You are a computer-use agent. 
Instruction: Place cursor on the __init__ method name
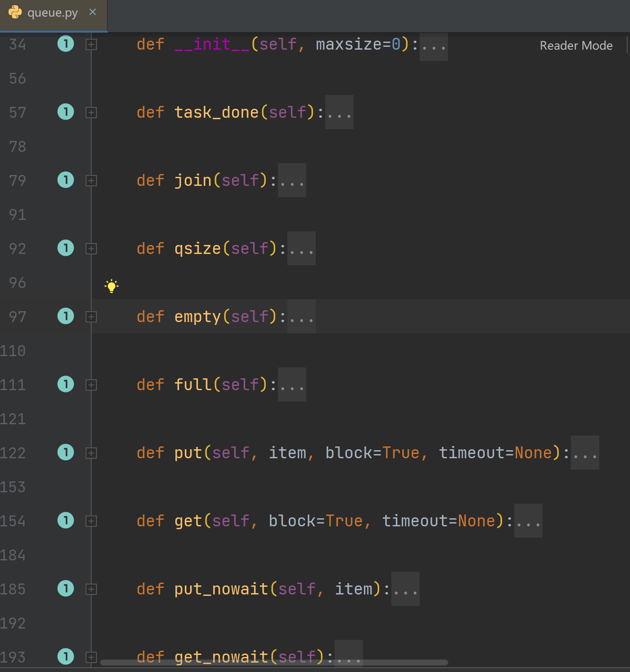pos(212,44)
